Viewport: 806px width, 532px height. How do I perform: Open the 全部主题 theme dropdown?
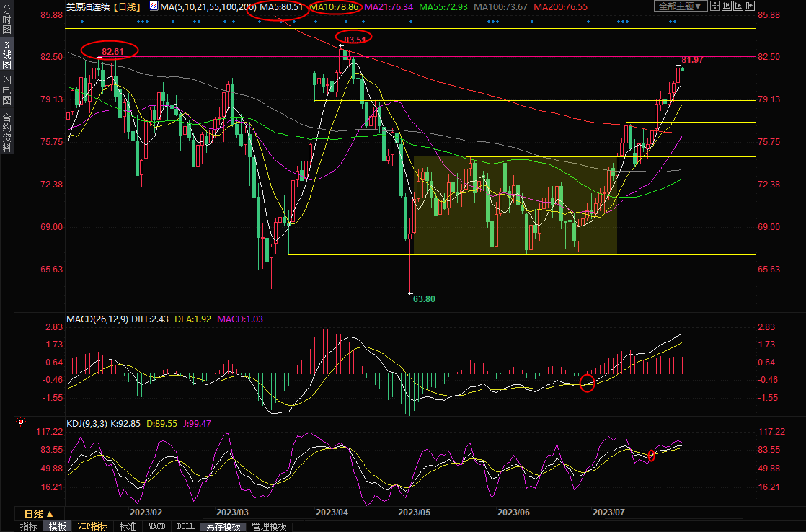tap(680, 6)
